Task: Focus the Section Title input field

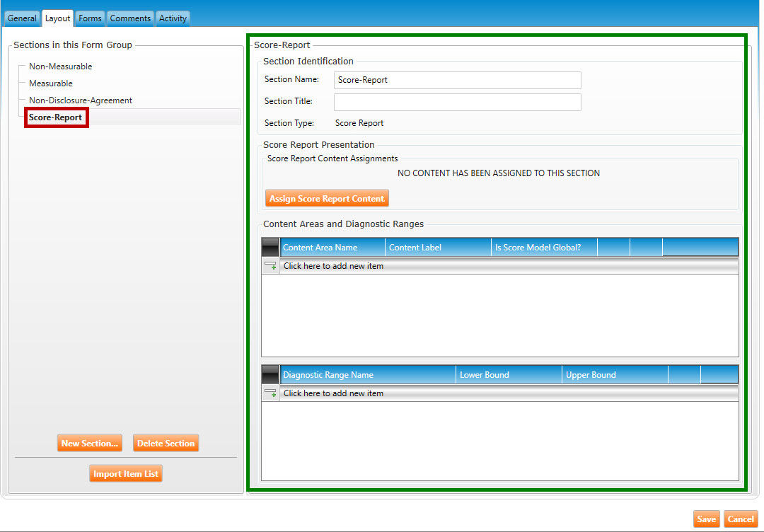Action: coord(457,103)
